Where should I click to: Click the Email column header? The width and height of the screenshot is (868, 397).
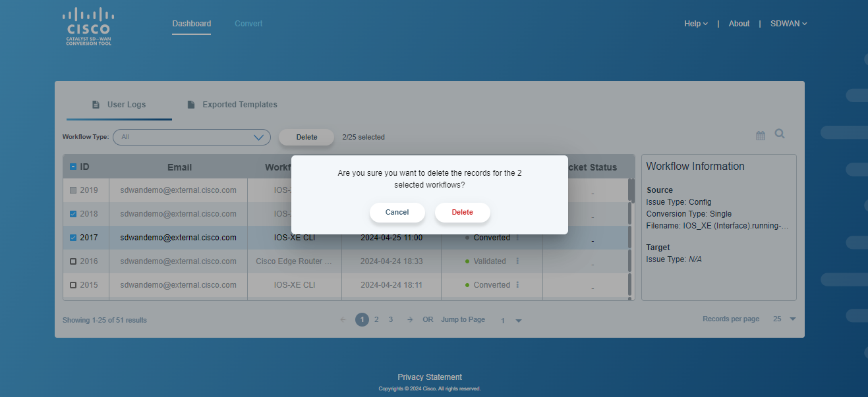[x=179, y=167]
